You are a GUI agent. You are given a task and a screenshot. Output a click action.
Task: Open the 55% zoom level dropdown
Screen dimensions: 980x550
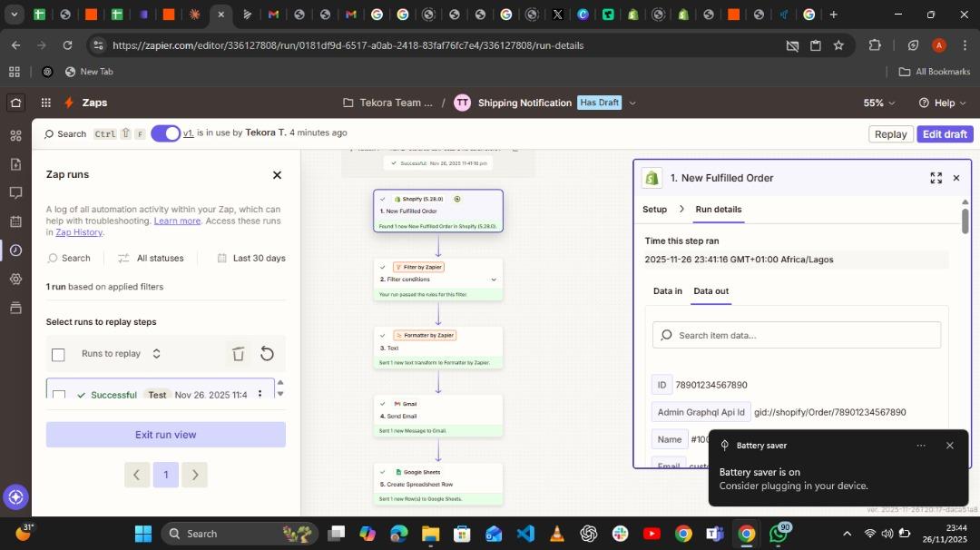tap(878, 103)
